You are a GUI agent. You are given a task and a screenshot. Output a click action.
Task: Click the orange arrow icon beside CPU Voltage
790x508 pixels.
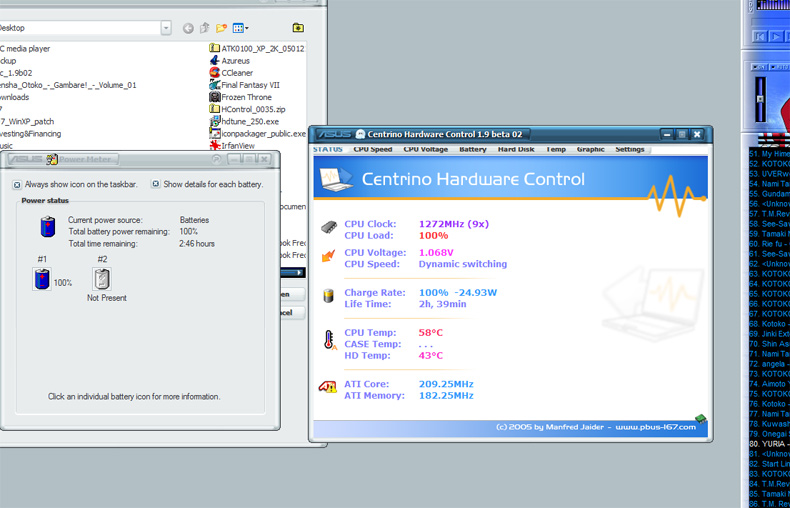[328, 256]
